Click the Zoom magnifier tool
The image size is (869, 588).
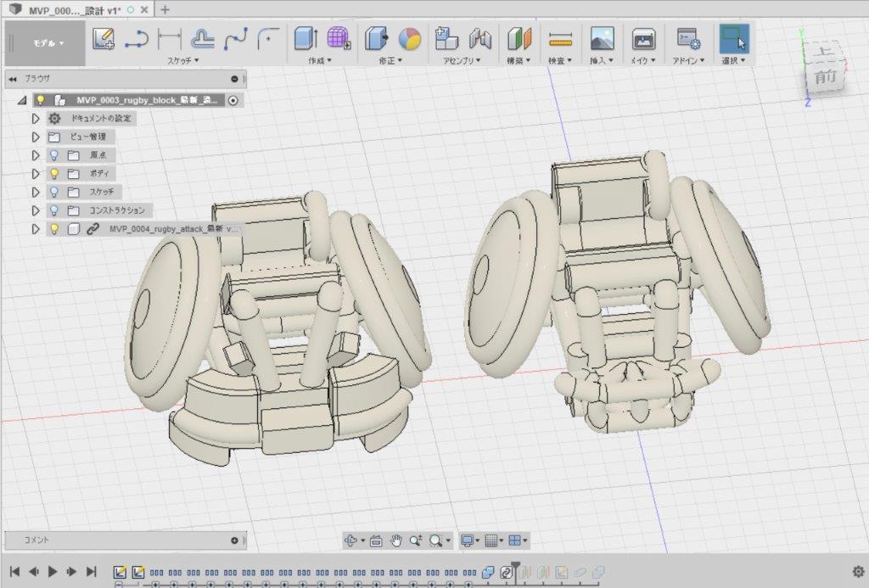click(416, 540)
